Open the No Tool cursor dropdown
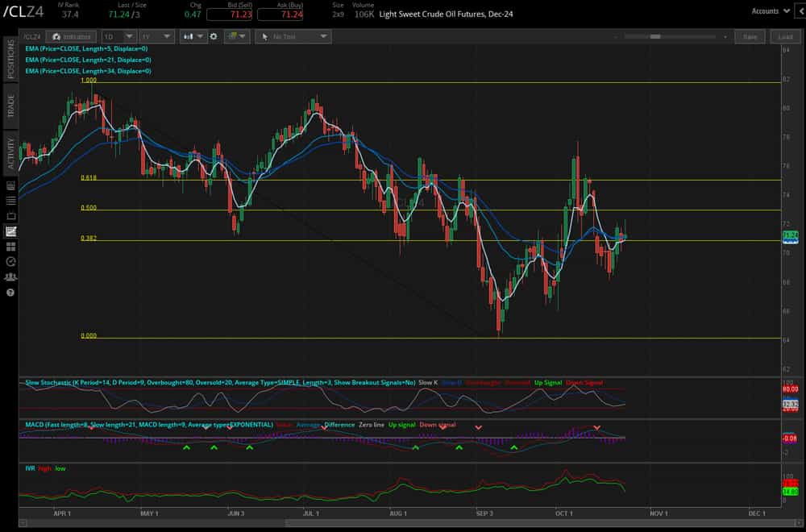Viewport: 806px width, 532px height. (x=293, y=36)
